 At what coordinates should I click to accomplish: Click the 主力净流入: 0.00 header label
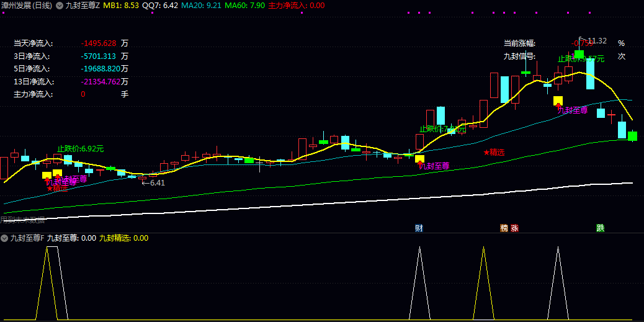[x=296, y=6]
